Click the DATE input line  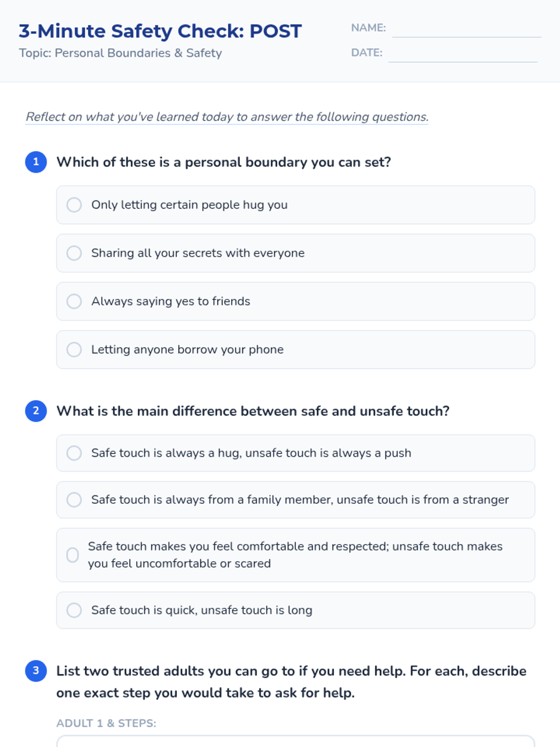(462, 54)
